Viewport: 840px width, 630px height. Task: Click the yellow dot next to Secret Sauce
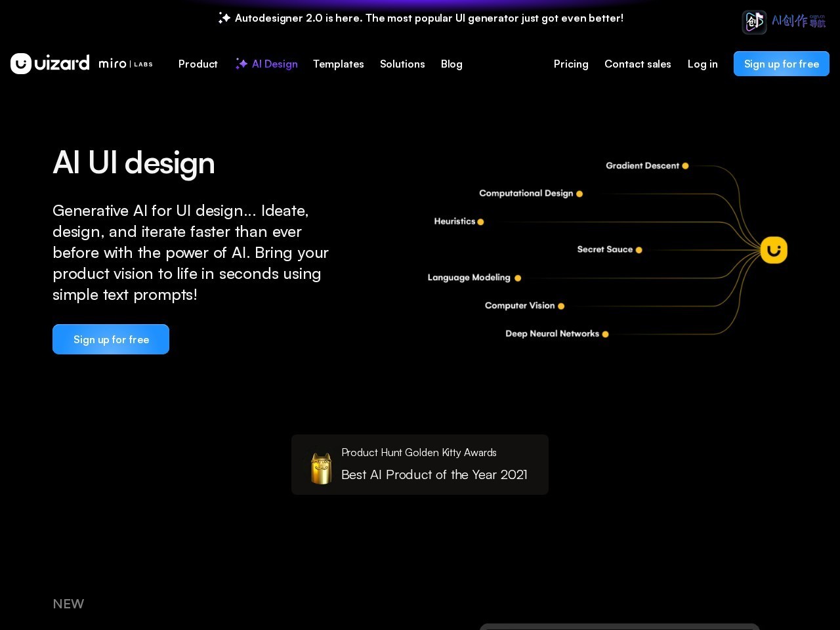tap(639, 250)
